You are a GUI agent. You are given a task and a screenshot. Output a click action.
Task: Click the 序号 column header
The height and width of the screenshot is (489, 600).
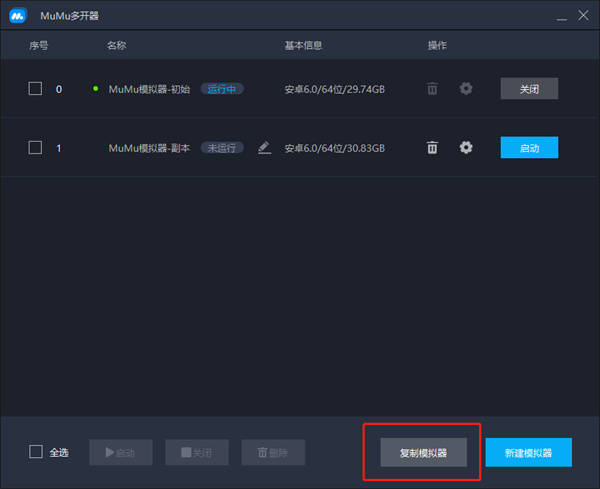pos(39,46)
